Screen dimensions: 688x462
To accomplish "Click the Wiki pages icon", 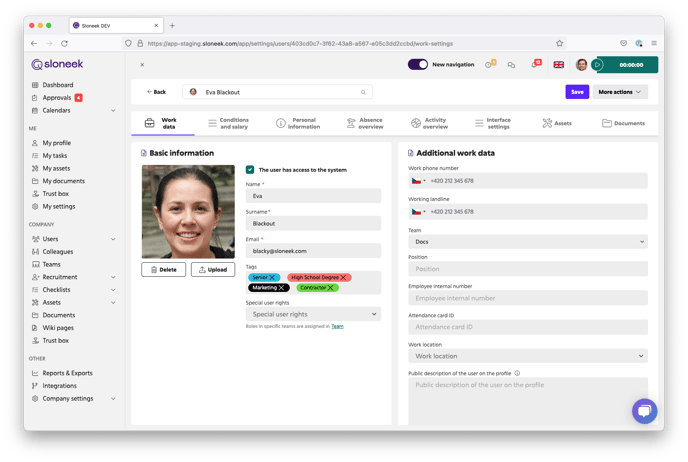I will tap(35, 328).
